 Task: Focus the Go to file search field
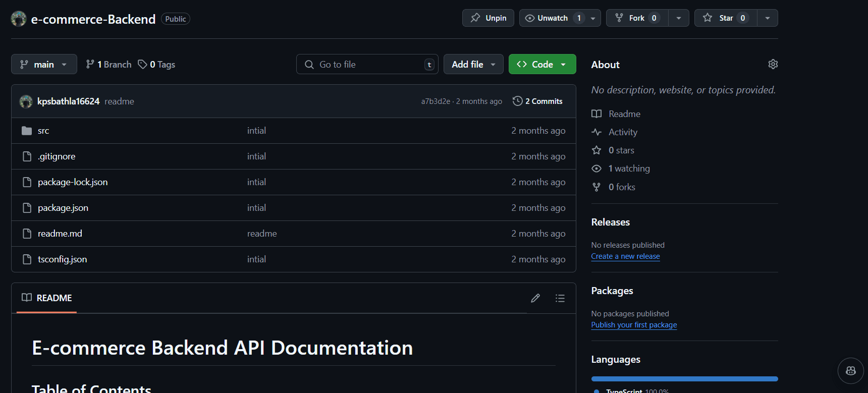coord(367,64)
